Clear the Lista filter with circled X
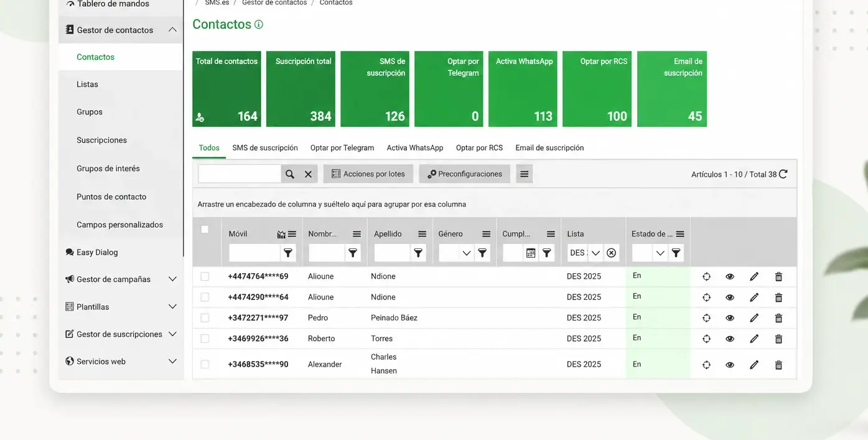Viewport: 868px width, 440px height. pyautogui.click(x=612, y=253)
